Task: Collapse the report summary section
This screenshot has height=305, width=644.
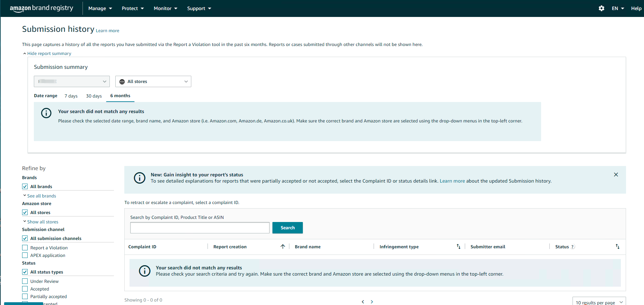Action: tap(47, 54)
